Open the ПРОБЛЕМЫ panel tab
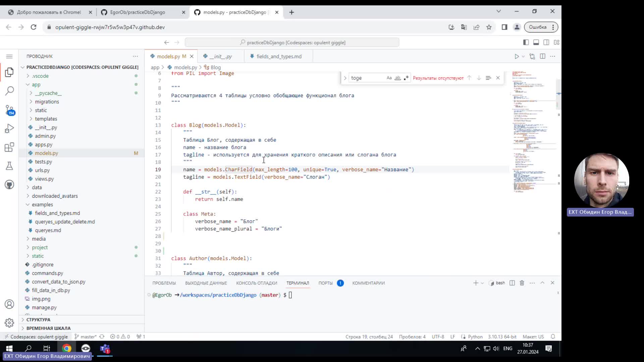644x362 pixels. pos(164,283)
